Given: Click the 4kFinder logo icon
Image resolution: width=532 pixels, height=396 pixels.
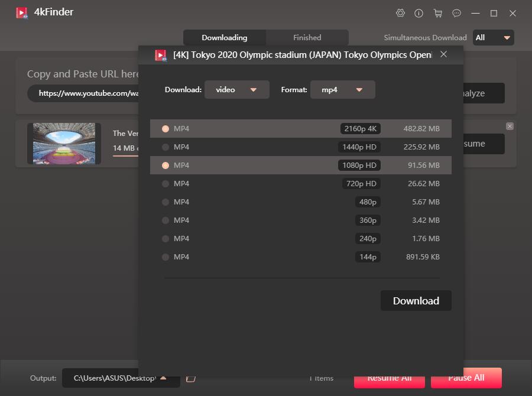Looking at the screenshot, I should pos(22,12).
